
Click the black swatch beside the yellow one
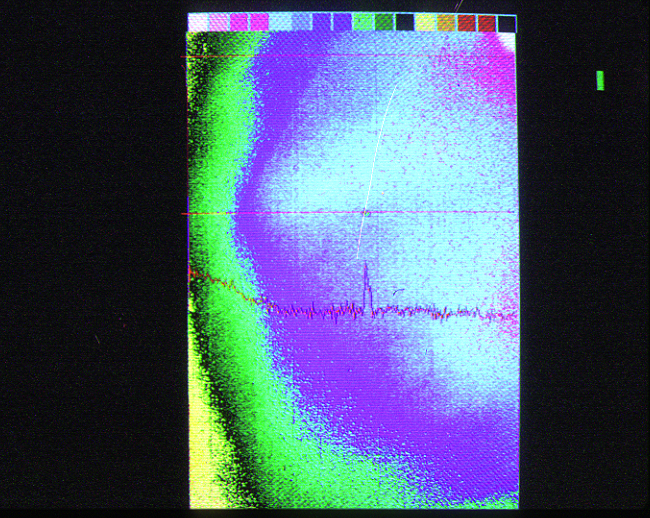click(x=404, y=22)
